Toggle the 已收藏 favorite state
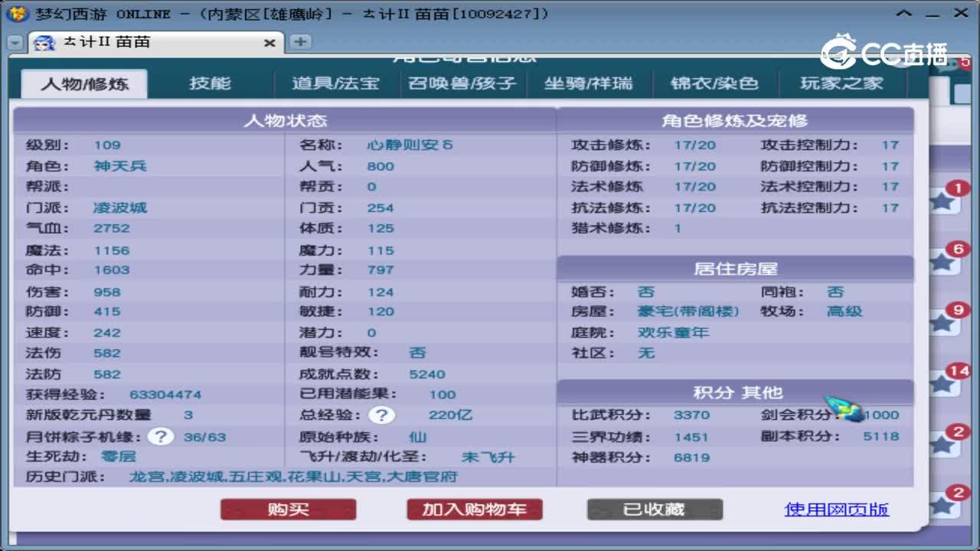Viewport: 980px width, 551px height. 654,509
